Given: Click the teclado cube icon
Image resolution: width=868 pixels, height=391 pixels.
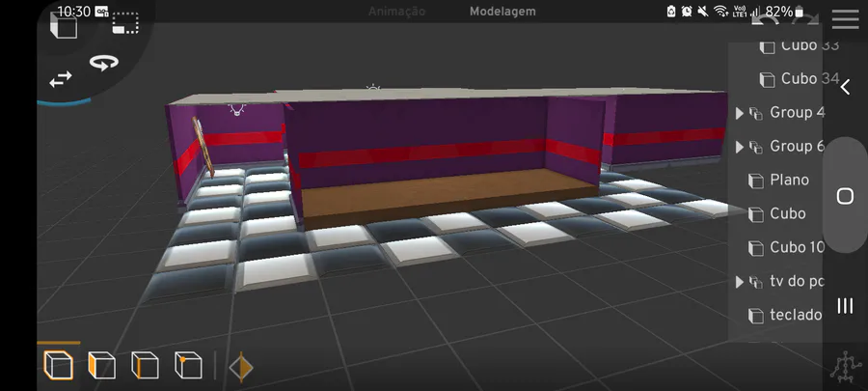Looking at the screenshot, I should click(755, 317).
